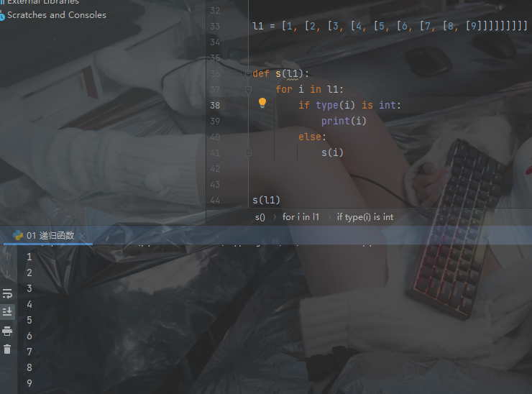Image resolution: width=532 pixels, height=394 pixels.
Task: Toggle scroll to end in console
Action: click(x=7, y=311)
